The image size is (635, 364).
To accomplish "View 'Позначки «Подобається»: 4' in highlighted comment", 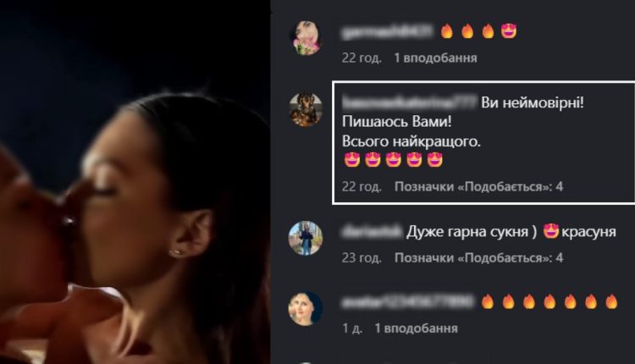I will [x=478, y=187].
